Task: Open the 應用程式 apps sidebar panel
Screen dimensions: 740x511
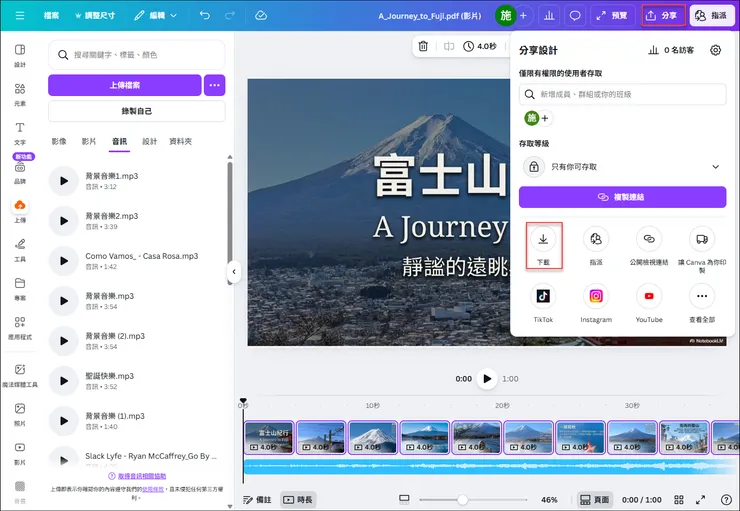Action: point(20,328)
